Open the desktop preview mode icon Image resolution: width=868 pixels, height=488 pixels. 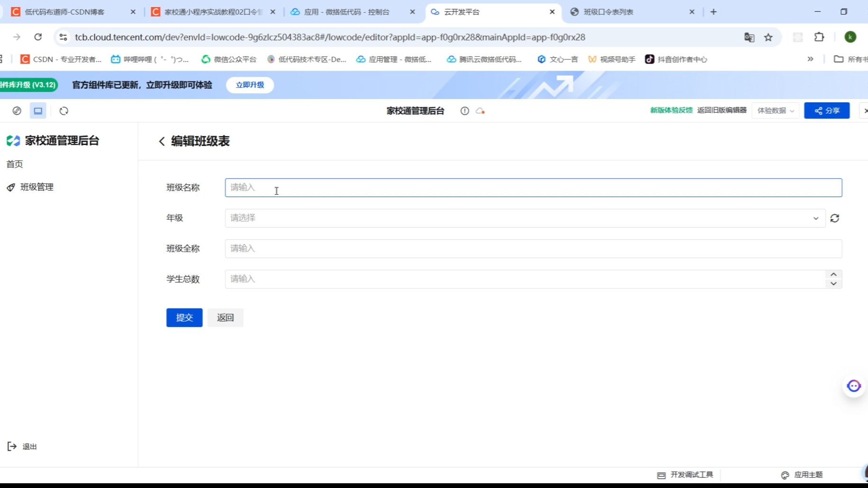click(38, 111)
